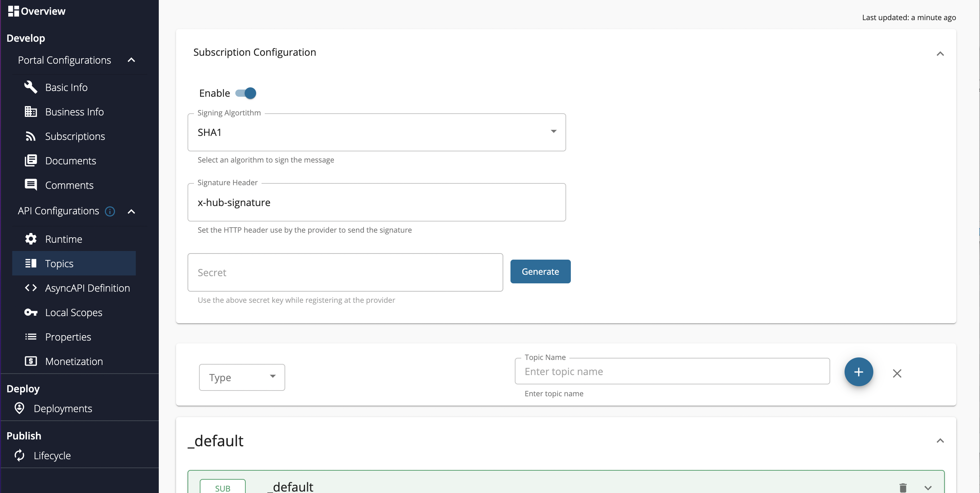Click the Subscriptions feed icon
980x493 pixels.
click(x=31, y=136)
